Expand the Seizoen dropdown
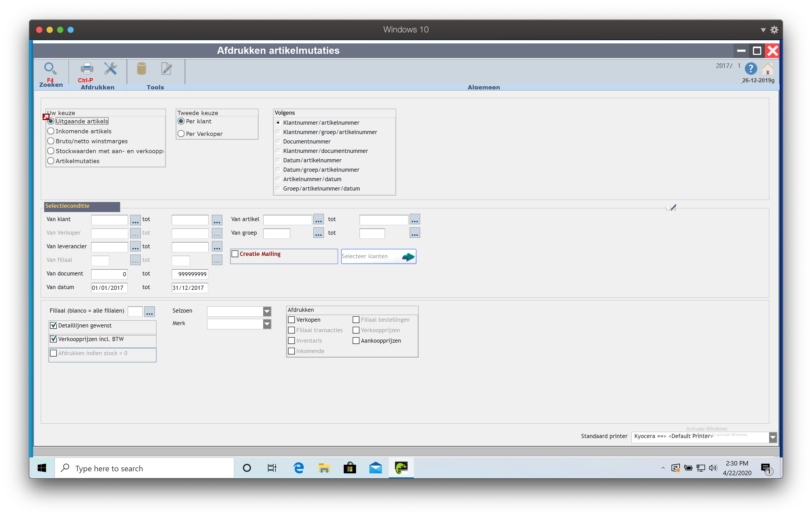Screen dimensions: 812x517 pyautogui.click(x=267, y=311)
